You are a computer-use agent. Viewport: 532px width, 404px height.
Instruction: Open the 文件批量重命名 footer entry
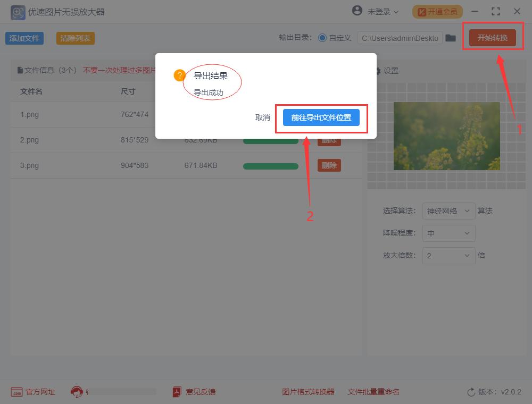click(373, 392)
